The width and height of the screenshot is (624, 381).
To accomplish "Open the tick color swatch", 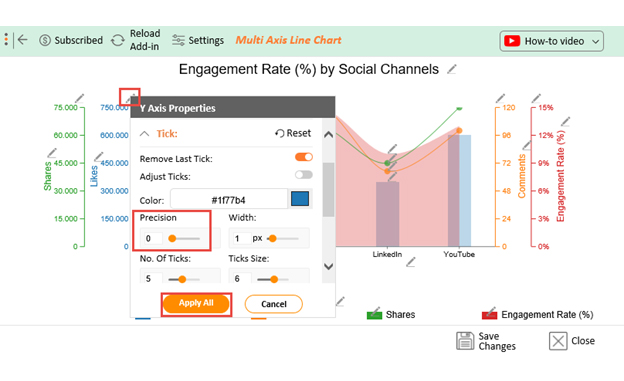I will [x=300, y=199].
